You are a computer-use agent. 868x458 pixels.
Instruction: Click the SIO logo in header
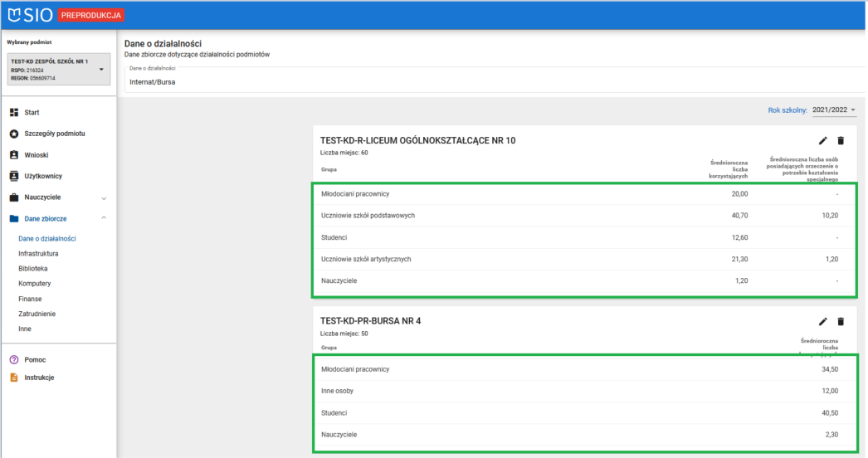click(32, 15)
